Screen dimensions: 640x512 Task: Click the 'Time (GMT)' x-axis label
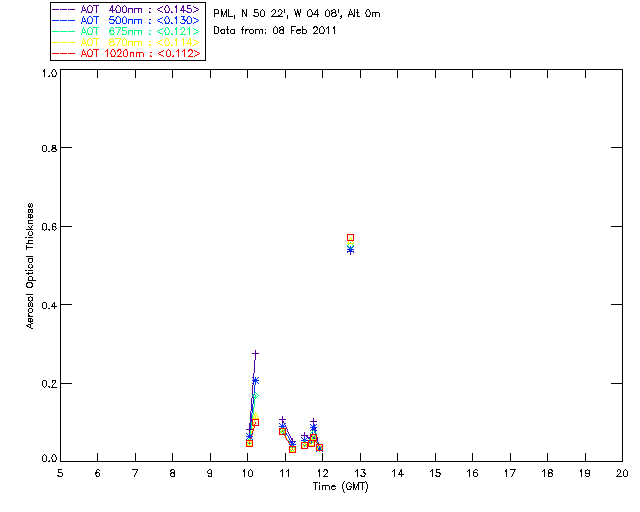(340, 487)
